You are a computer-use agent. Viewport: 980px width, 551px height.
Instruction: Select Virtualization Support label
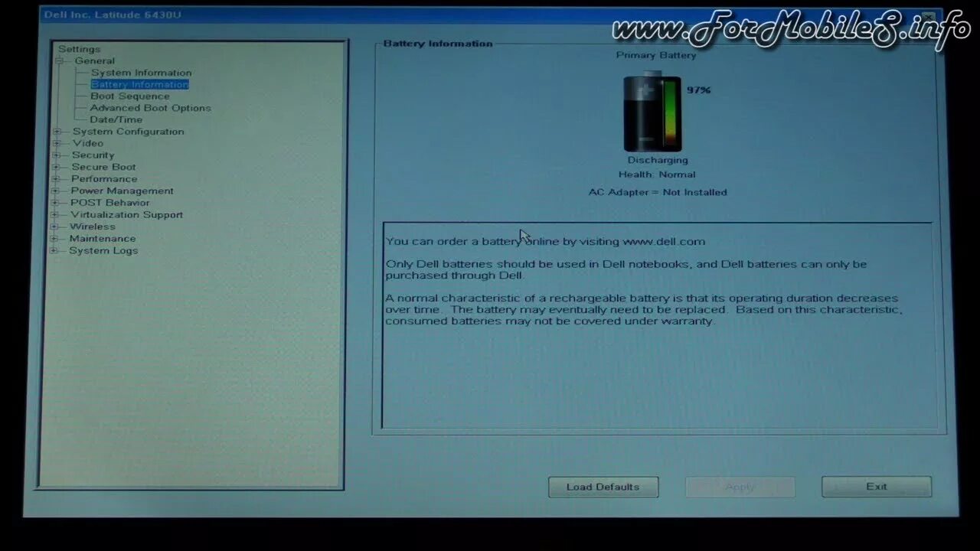(x=126, y=215)
